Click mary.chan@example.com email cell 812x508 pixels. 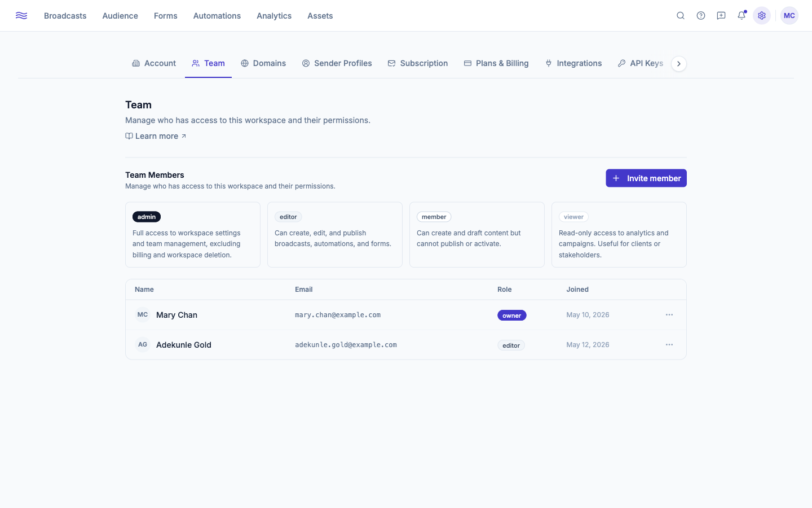pos(338,315)
